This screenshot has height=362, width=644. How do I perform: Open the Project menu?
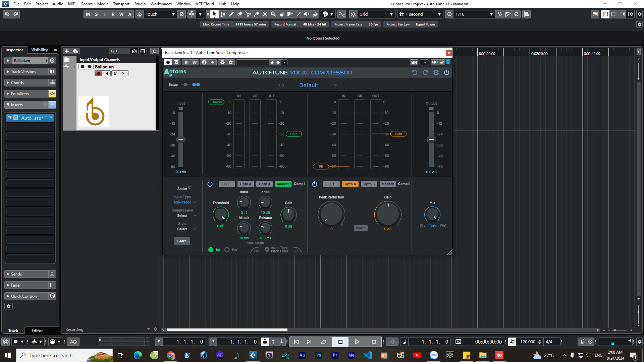tap(42, 4)
